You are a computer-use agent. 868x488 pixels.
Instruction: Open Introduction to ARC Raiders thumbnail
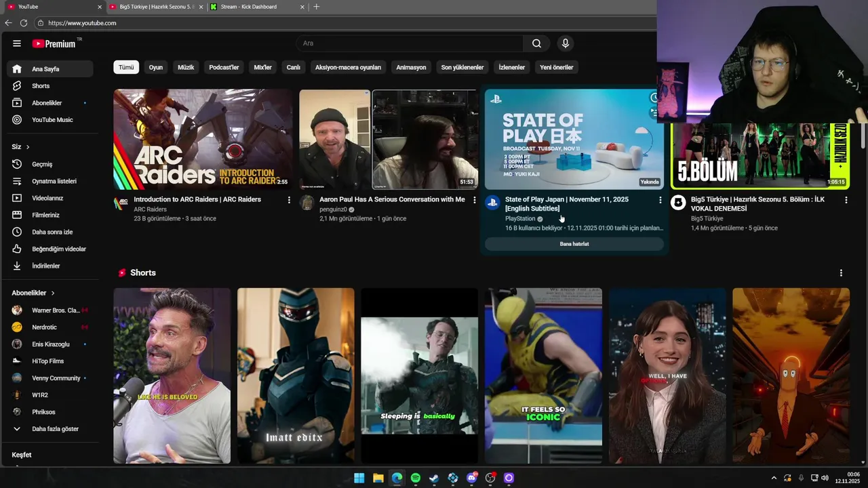[x=203, y=140]
